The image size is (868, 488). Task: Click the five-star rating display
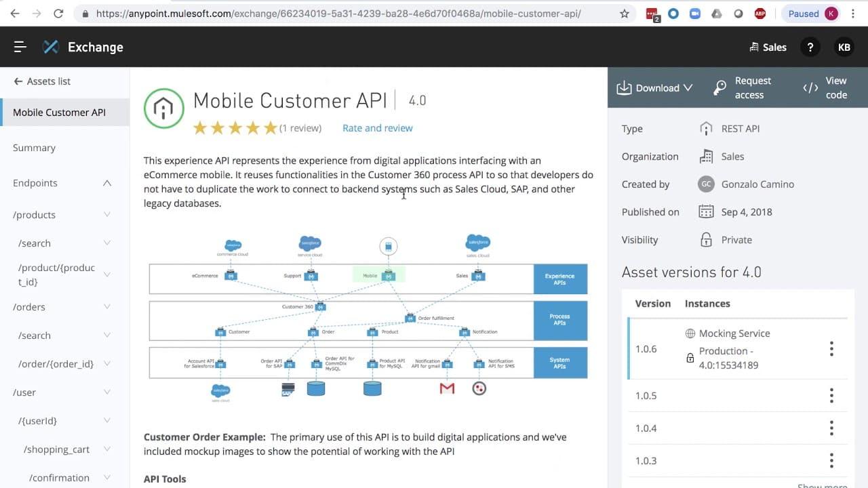point(235,128)
